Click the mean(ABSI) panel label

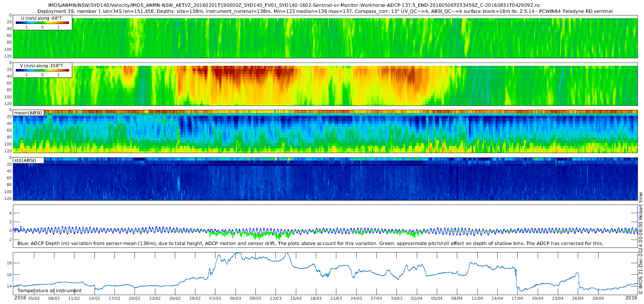click(28, 113)
